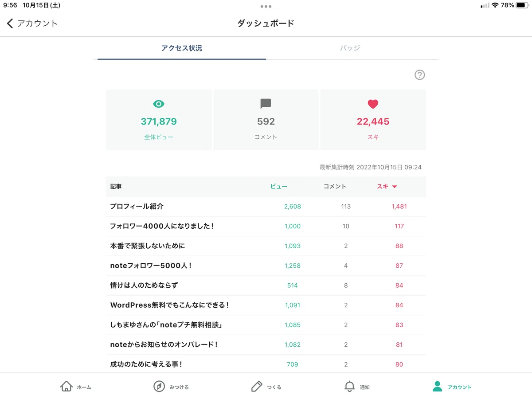Click the 記事 column header
The height and width of the screenshot is (399, 532).
click(x=116, y=187)
